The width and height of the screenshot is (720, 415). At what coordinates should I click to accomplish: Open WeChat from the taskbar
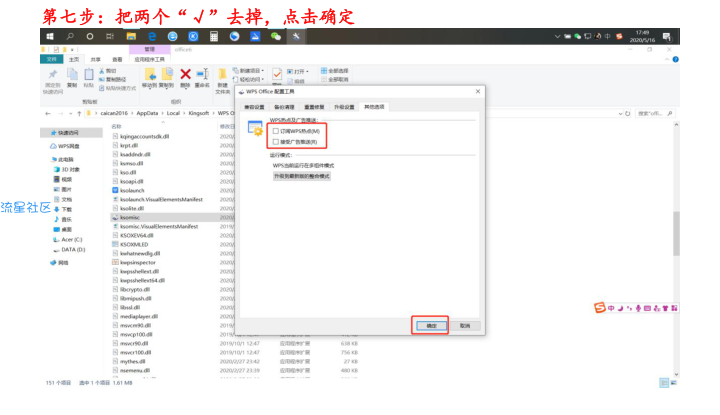pyautogui.click(x=276, y=36)
